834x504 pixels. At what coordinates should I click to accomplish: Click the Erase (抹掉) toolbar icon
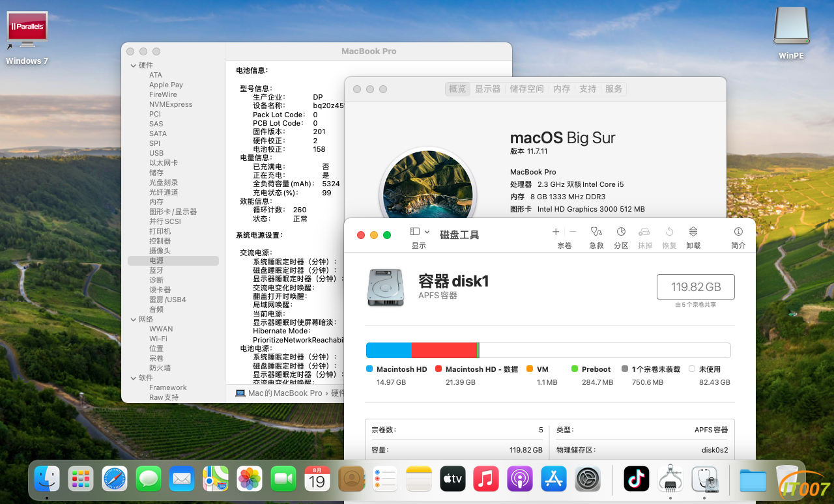[x=644, y=232]
